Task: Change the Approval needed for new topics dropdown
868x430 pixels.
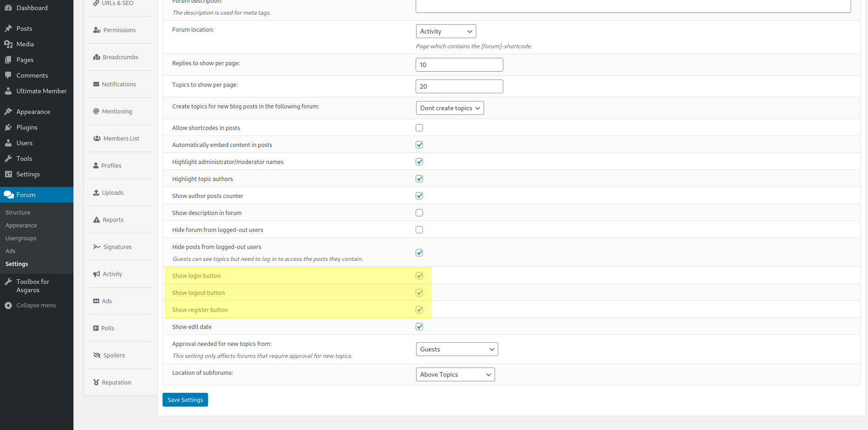Action: (456, 349)
